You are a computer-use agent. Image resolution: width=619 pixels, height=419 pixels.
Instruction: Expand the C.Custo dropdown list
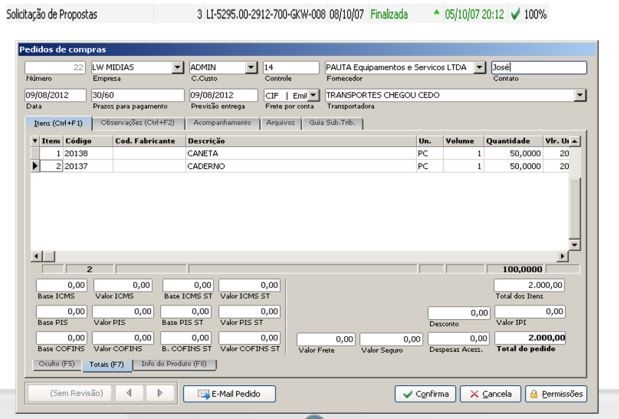(x=252, y=67)
